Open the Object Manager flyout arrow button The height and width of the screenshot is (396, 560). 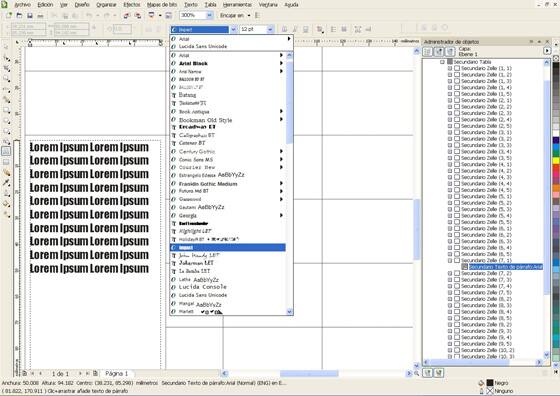point(547,51)
